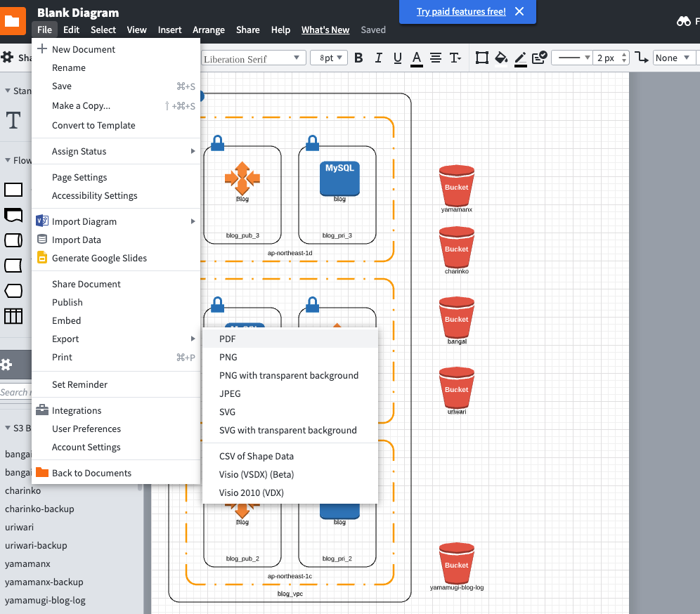Open the View menu
This screenshot has width=700, height=614.
136,30
